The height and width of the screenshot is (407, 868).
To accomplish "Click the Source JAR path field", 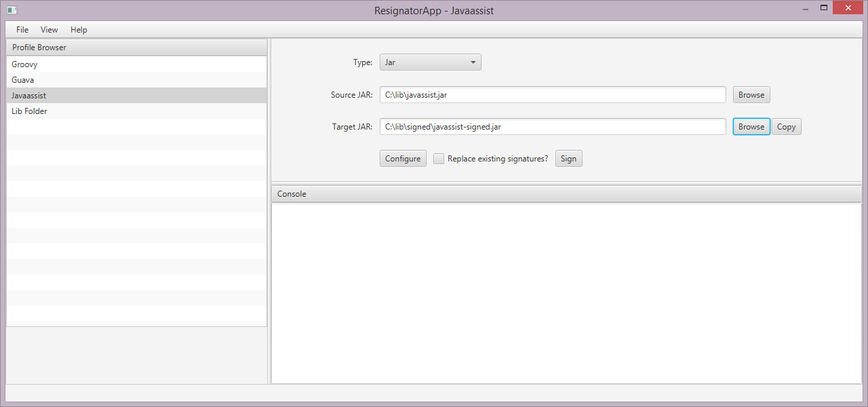I will [553, 95].
